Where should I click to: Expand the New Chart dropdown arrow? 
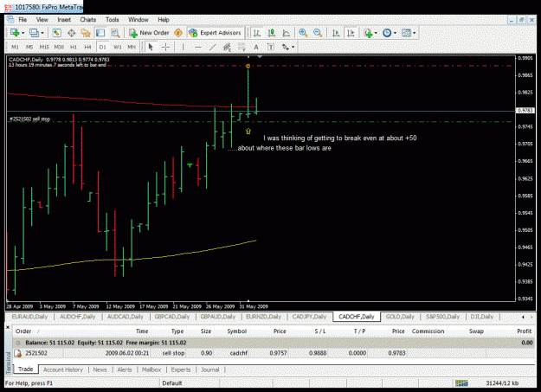point(23,33)
